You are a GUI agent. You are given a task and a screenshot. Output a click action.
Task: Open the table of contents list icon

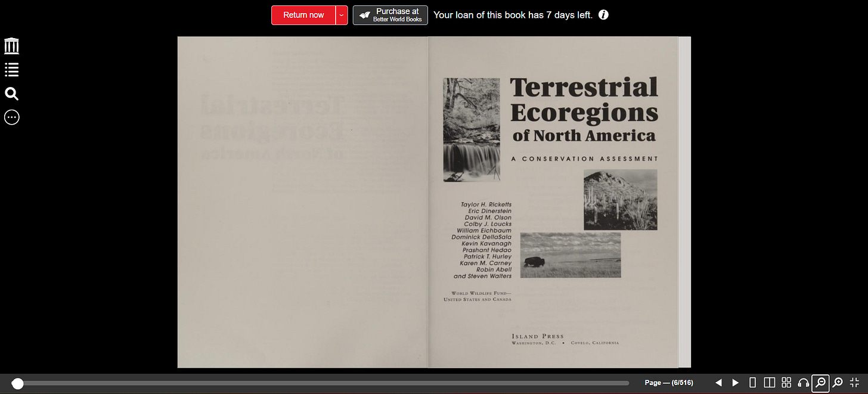click(x=11, y=70)
